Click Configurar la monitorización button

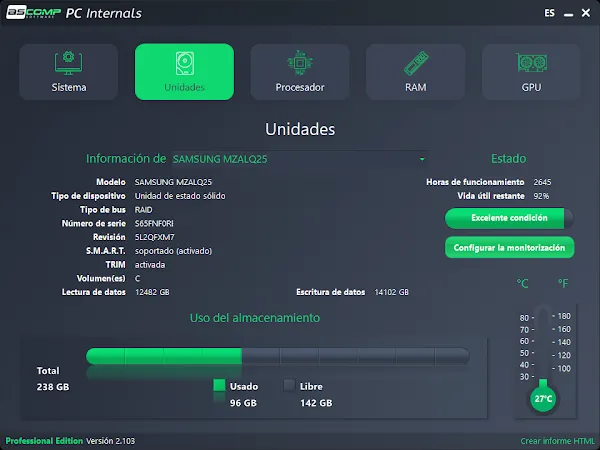pyautogui.click(x=509, y=248)
